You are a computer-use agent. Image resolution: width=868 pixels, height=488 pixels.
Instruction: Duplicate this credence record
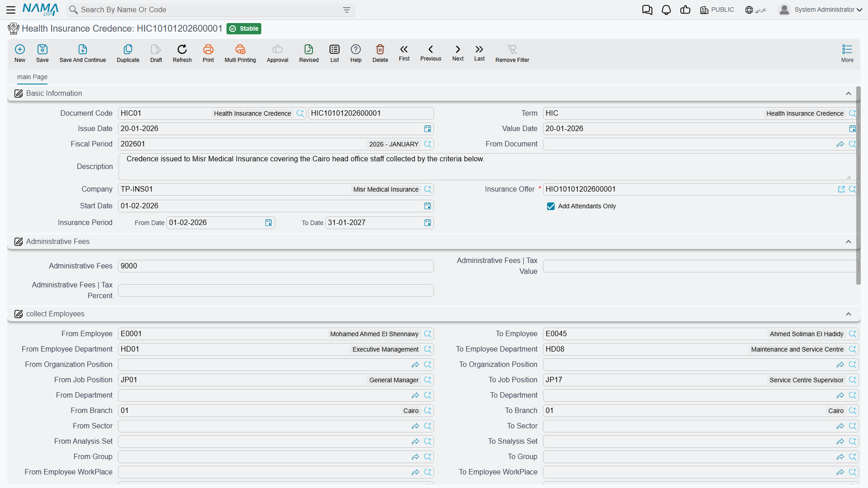click(x=128, y=53)
